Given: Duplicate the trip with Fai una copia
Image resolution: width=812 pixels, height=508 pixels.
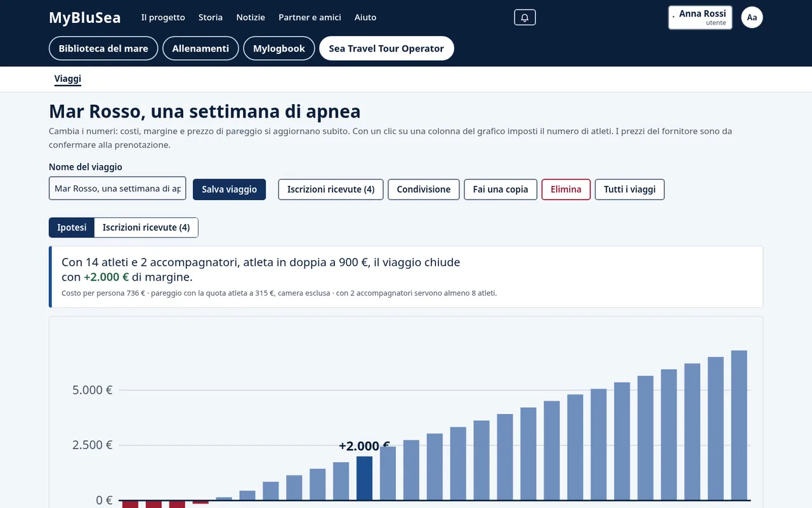Looking at the screenshot, I should [x=501, y=189].
